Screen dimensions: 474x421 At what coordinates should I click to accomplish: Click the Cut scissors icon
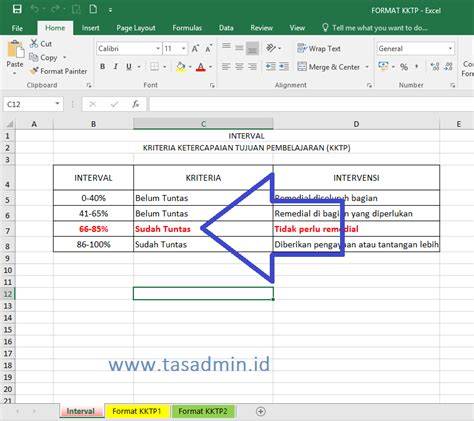tap(34, 43)
